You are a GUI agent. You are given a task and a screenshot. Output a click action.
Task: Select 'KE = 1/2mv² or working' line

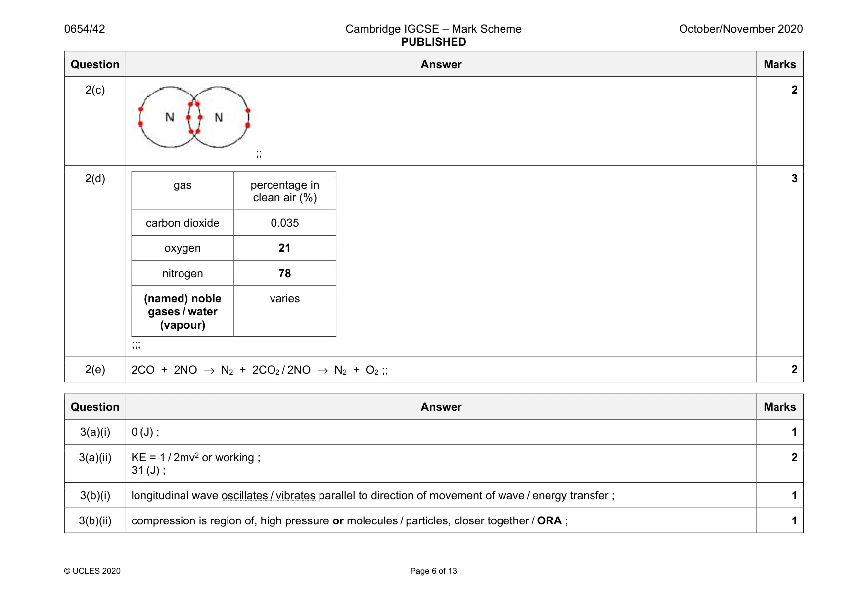(x=196, y=457)
